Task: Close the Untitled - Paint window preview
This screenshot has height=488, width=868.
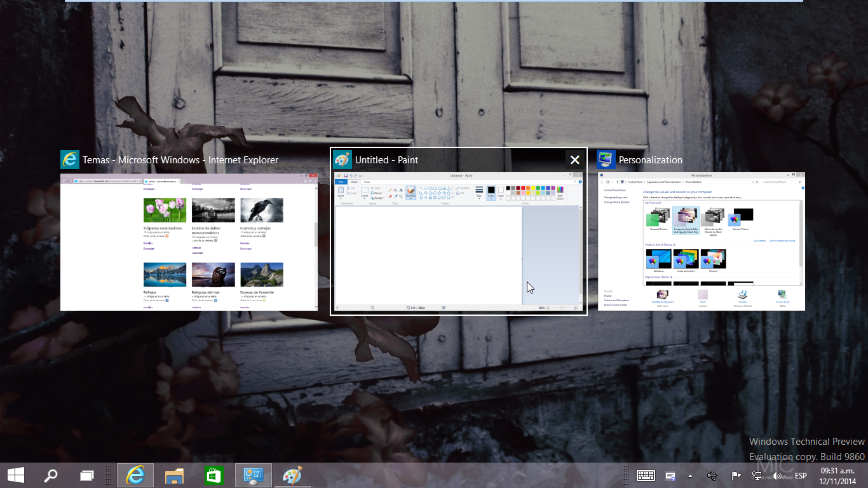Action: point(574,160)
